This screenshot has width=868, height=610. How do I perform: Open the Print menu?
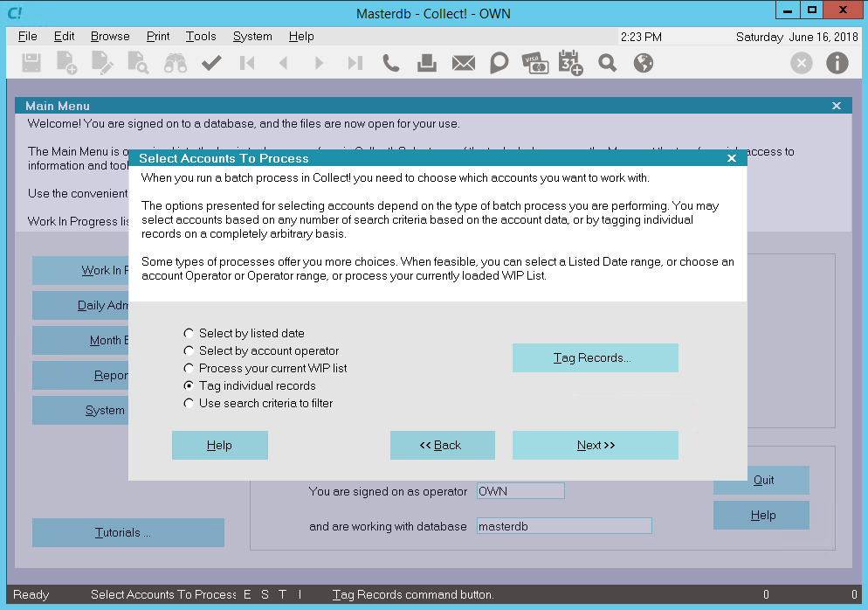click(x=158, y=36)
